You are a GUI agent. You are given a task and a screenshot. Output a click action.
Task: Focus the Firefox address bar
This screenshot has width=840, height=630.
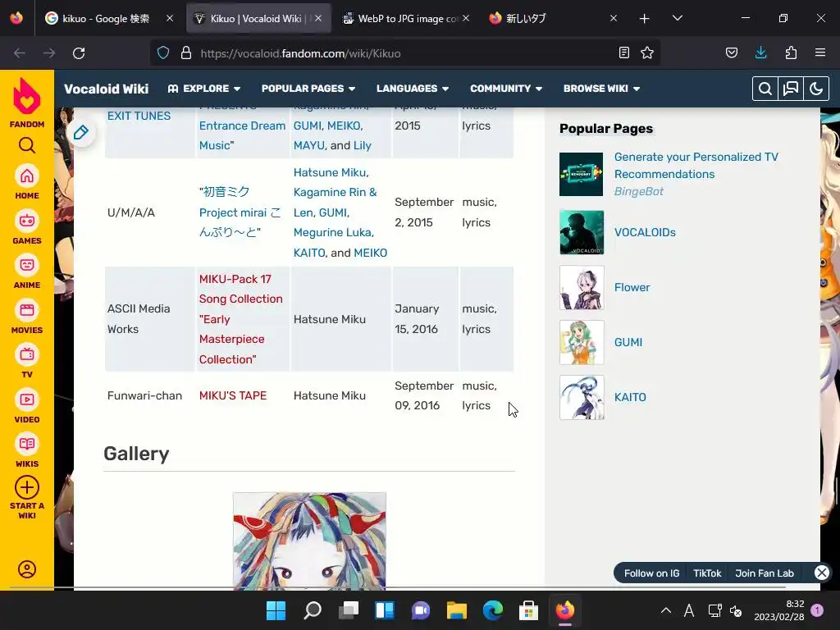407,53
